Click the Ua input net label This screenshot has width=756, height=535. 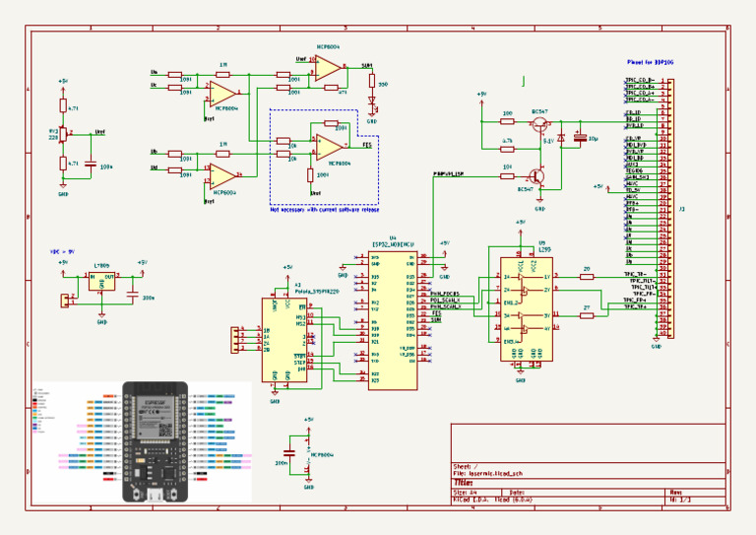click(154, 72)
